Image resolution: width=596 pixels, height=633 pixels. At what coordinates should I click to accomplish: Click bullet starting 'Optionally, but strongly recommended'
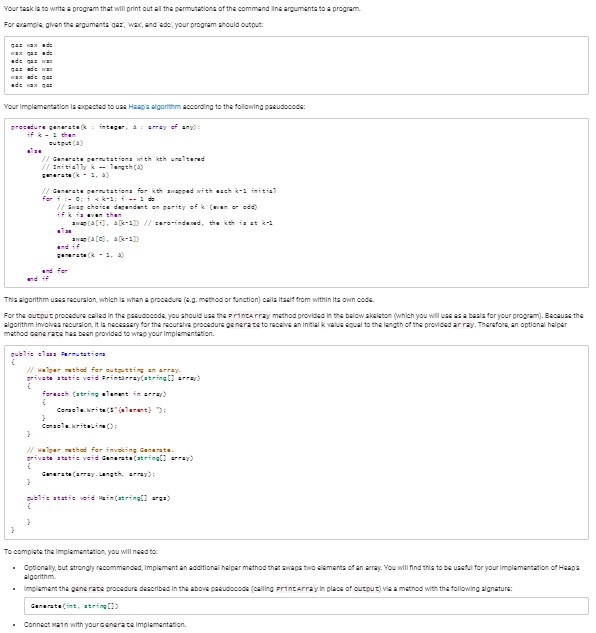pyautogui.click(x=301, y=572)
